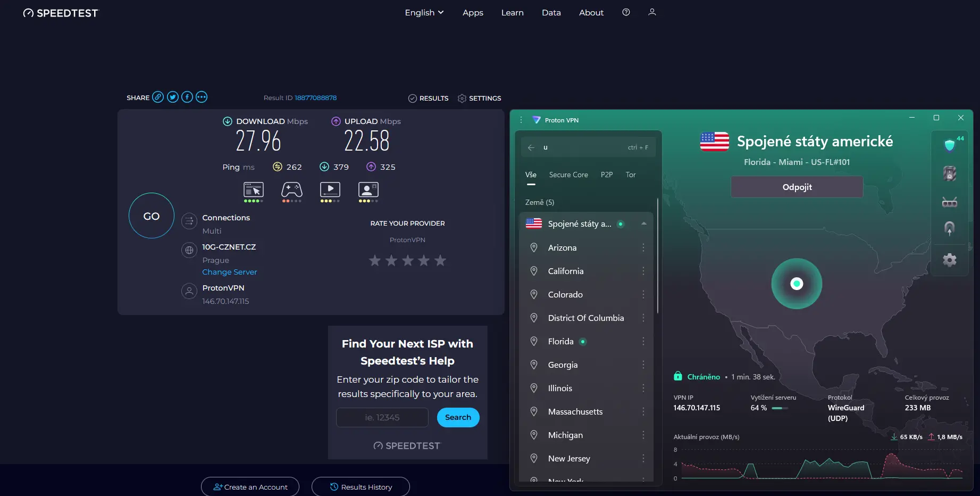Click the video chat performance icon

pos(368,189)
